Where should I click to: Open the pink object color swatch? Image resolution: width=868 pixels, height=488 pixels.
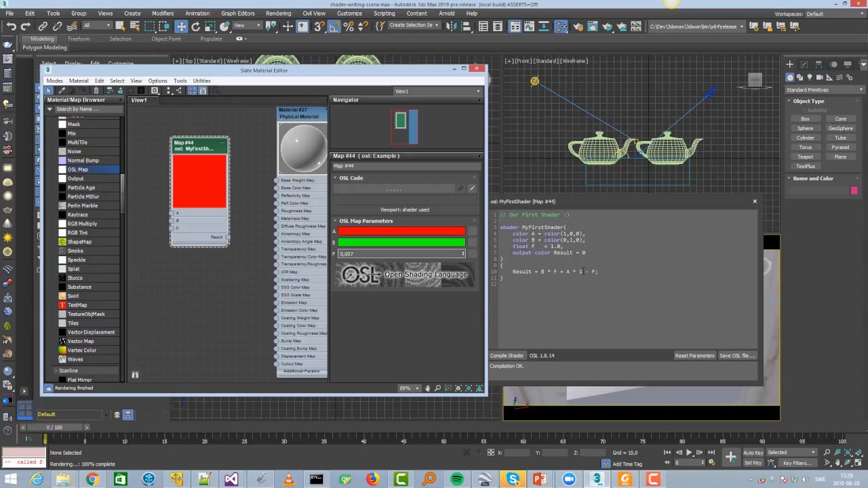(x=854, y=190)
